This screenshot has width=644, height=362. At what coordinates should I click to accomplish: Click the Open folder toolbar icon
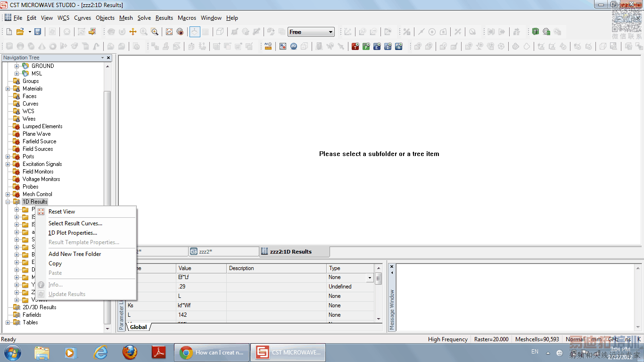point(20,32)
